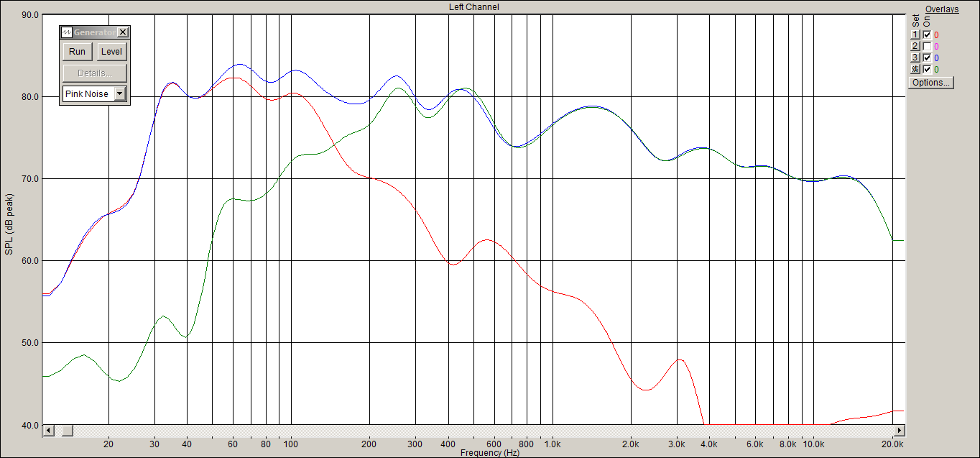
Task: Set overlay 4 from current trace
Action: click(915, 69)
